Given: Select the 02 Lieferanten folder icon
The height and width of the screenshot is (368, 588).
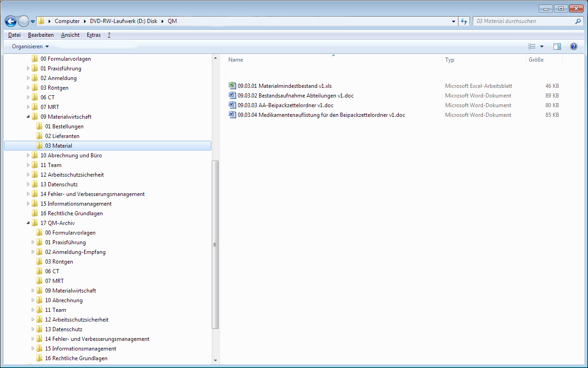Looking at the screenshot, I should (40, 136).
